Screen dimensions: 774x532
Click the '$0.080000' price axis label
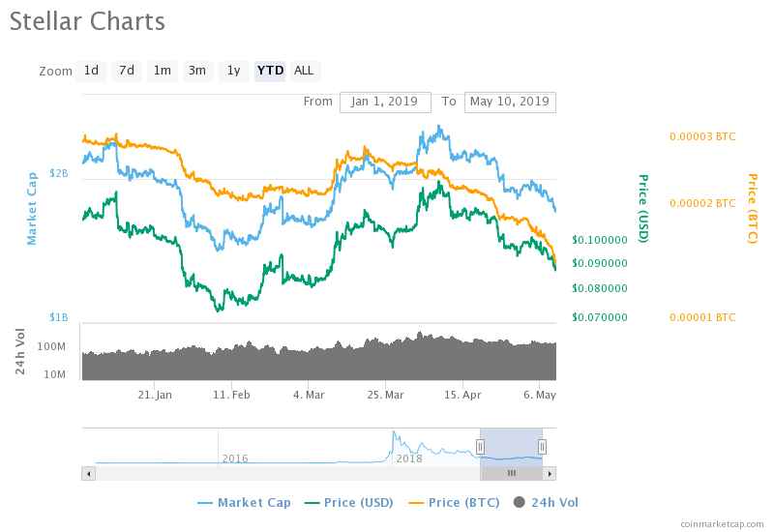599,288
